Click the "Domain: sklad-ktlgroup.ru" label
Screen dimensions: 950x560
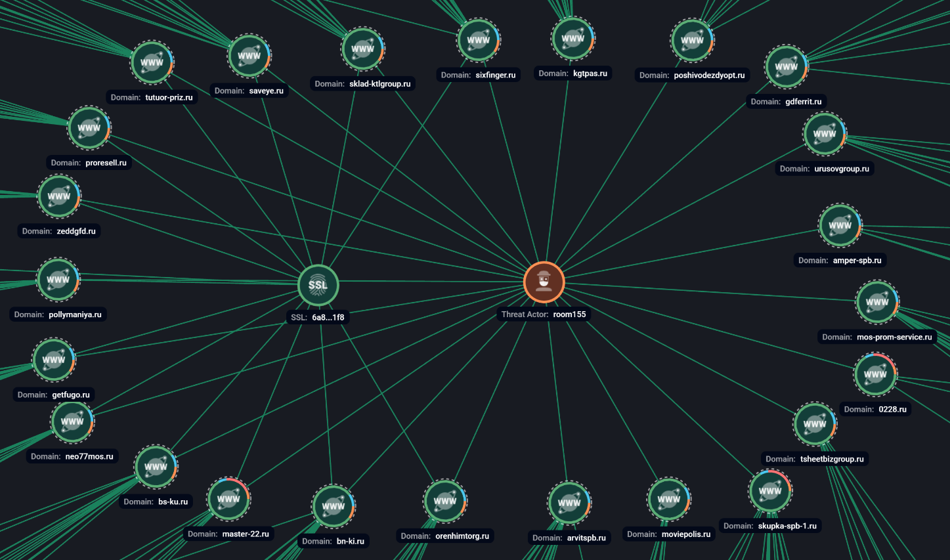[362, 84]
